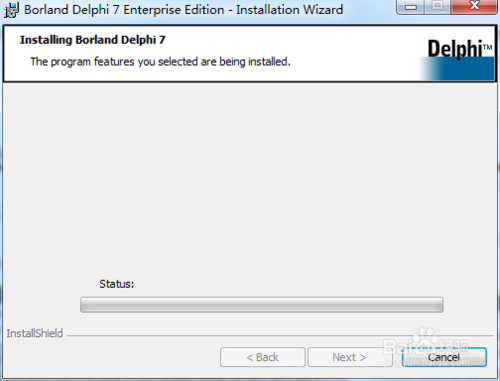Click the Status: label above the progress bar
This screenshot has width=500, height=381.
coord(116,284)
